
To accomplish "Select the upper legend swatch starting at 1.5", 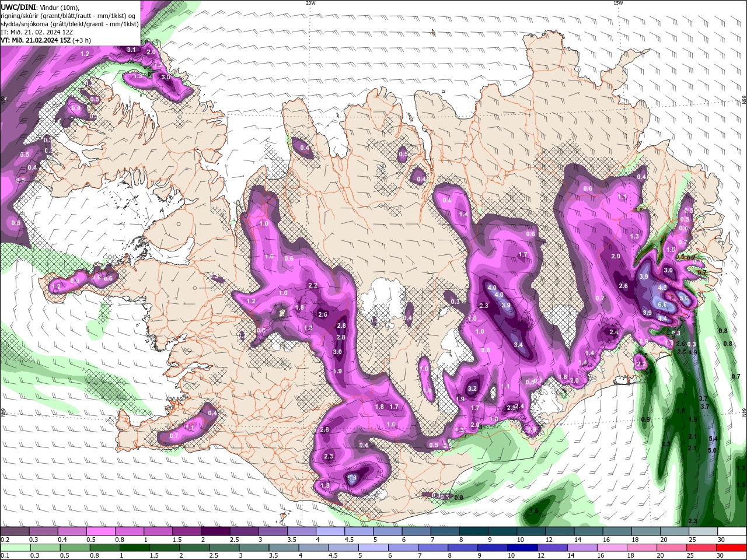I will [x=186, y=531].
